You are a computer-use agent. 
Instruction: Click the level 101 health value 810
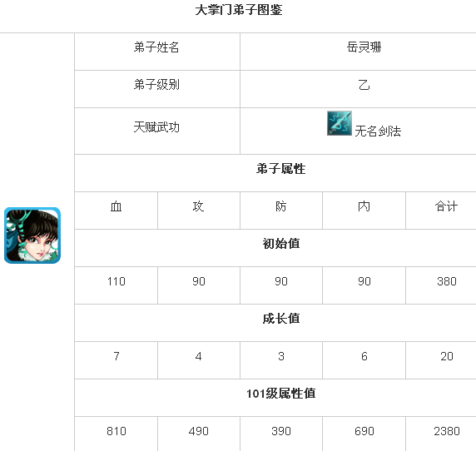pos(117,431)
